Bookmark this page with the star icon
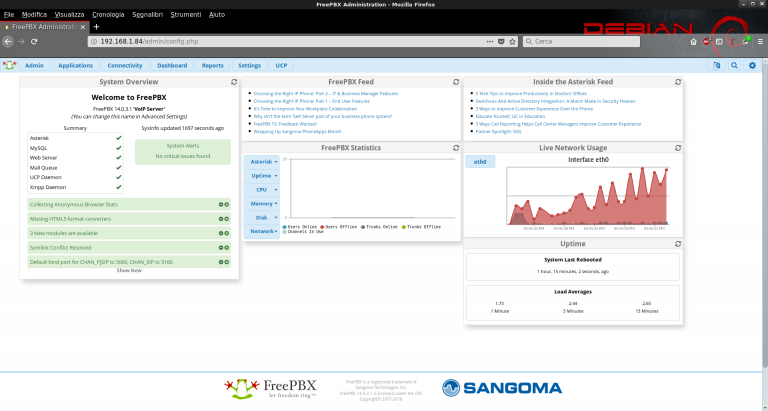Image resolution: width=768 pixels, height=411 pixels. point(512,42)
